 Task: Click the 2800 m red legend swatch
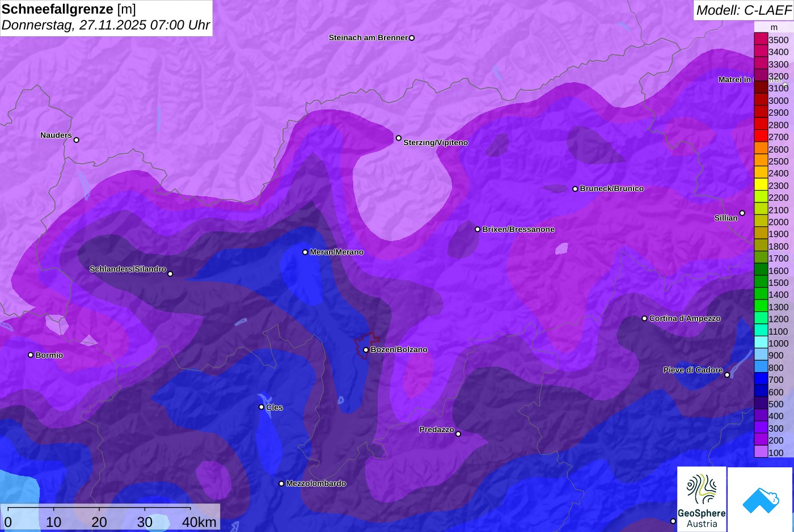coord(761,124)
